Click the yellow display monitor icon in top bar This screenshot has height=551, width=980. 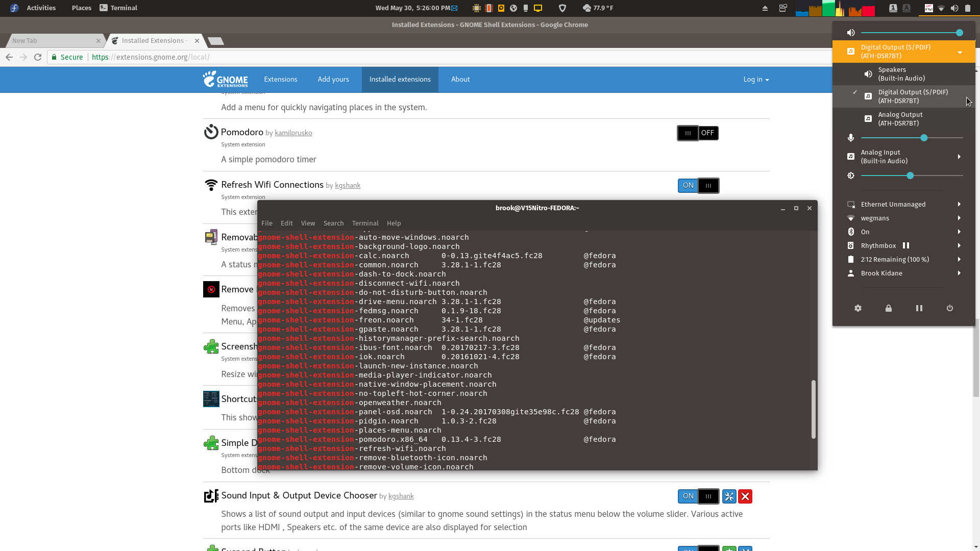coord(538,8)
